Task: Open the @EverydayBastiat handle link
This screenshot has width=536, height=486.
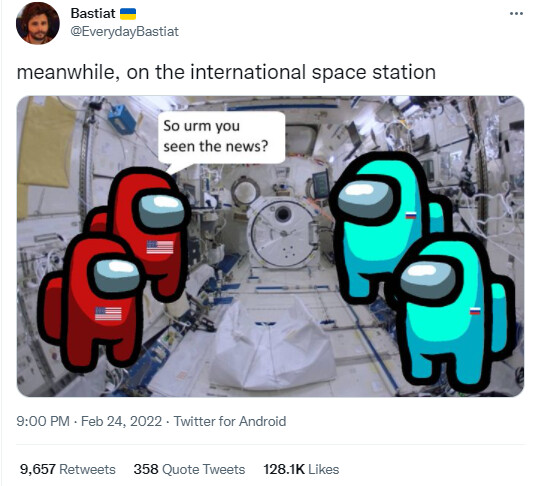Action: [124, 31]
